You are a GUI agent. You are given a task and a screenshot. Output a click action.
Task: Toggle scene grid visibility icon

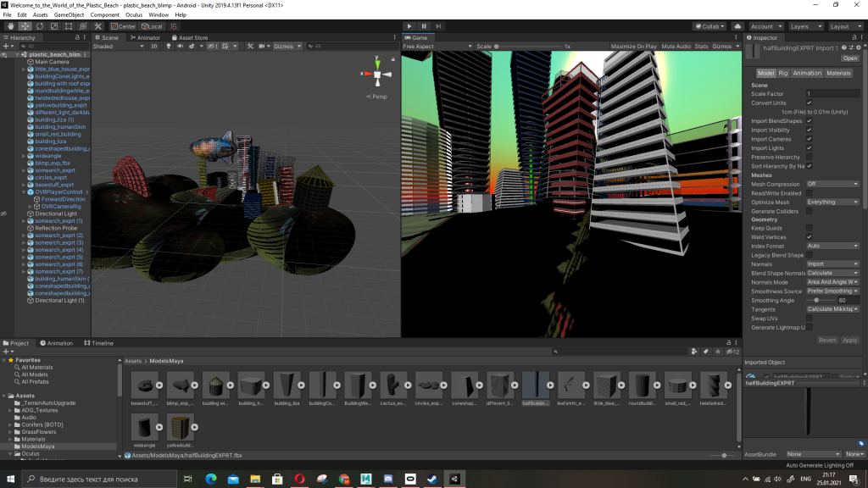coord(225,47)
